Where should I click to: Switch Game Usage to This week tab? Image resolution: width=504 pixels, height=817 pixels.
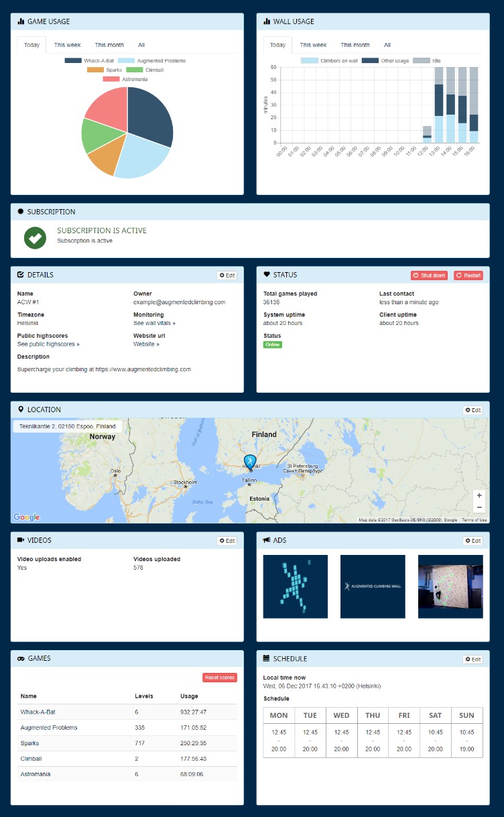[x=67, y=45]
